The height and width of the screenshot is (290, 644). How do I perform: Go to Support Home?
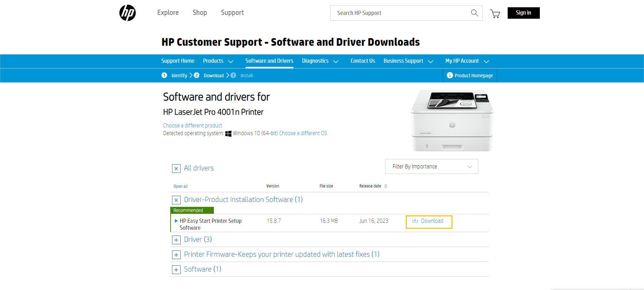click(x=178, y=61)
